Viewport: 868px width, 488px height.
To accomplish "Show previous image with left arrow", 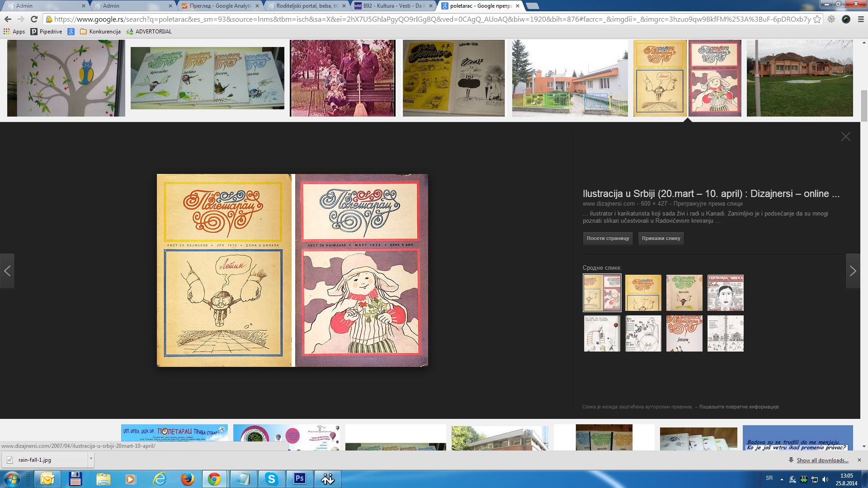I will click(7, 271).
